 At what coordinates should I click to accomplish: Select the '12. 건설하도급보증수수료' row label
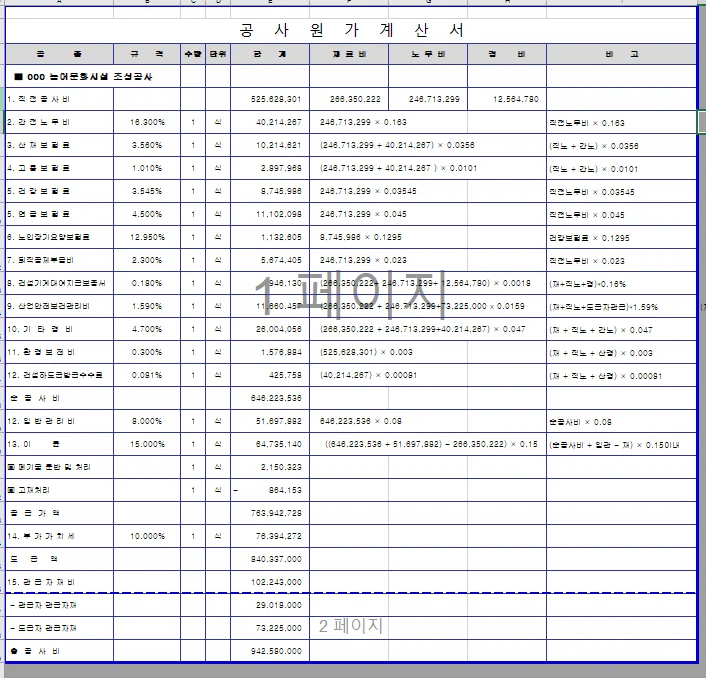coord(59,375)
